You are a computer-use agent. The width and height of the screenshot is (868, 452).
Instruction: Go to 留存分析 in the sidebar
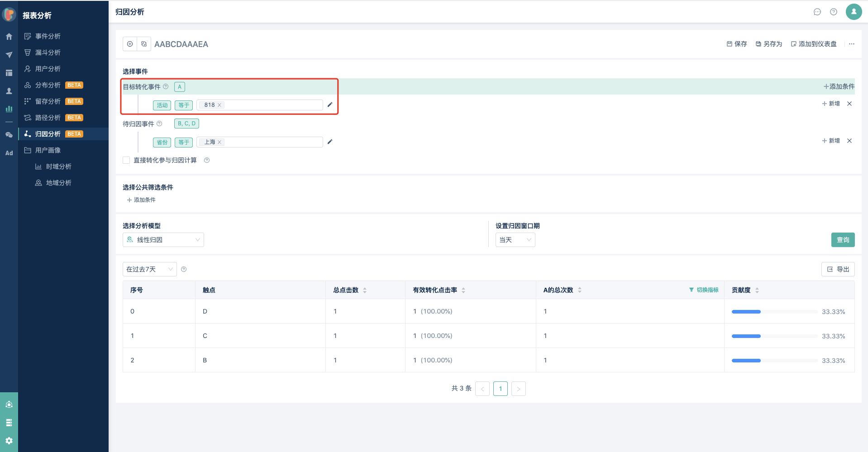pyautogui.click(x=48, y=101)
